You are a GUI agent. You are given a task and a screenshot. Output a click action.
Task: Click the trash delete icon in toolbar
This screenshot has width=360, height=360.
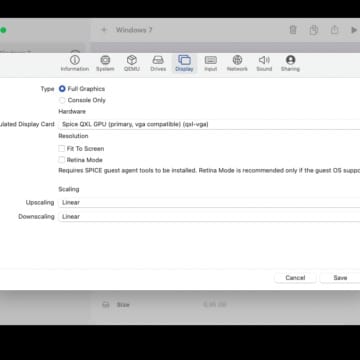click(293, 30)
